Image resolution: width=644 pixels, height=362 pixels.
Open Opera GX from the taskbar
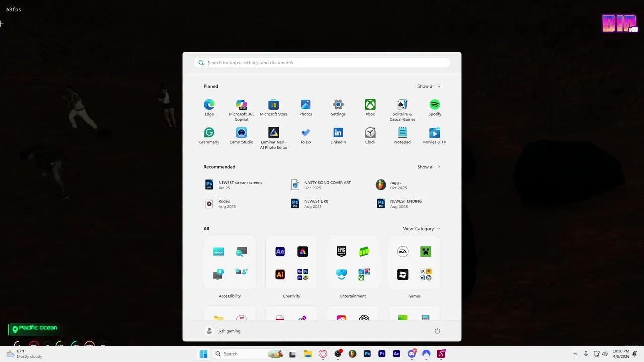pos(323,354)
